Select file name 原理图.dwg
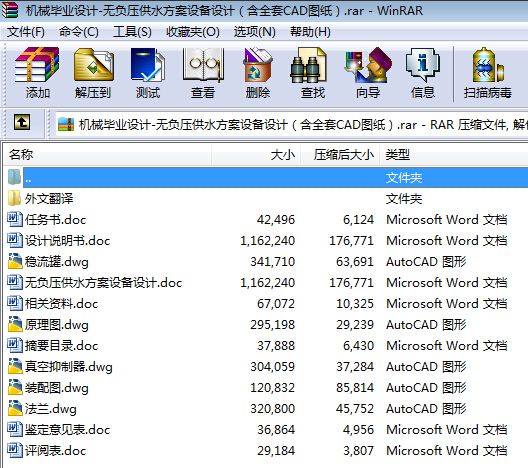Screen dimensions: 528x468 (x=57, y=325)
